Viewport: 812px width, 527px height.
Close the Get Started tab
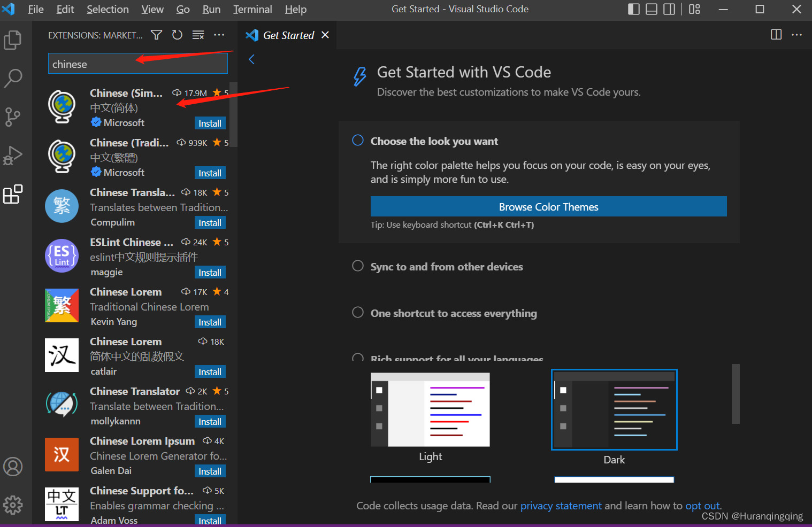click(x=325, y=35)
